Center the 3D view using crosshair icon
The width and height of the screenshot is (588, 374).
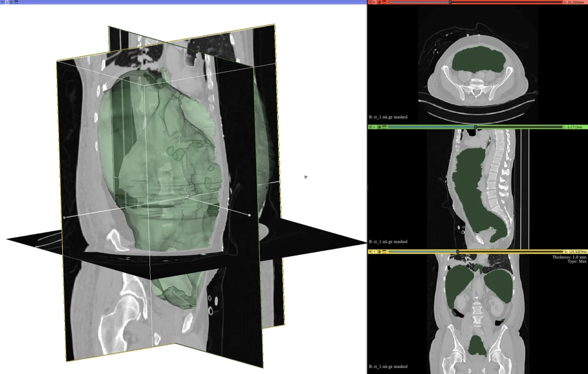(11, 2)
